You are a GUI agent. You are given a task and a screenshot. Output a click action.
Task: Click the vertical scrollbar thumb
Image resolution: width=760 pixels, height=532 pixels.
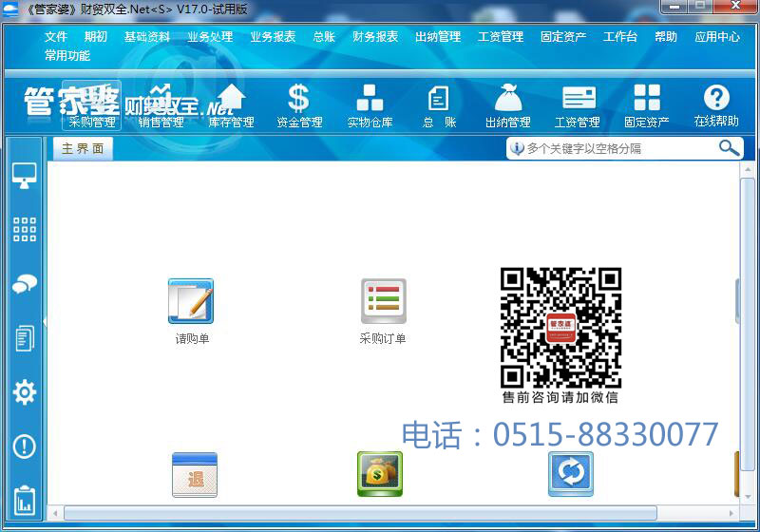[747, 324]
